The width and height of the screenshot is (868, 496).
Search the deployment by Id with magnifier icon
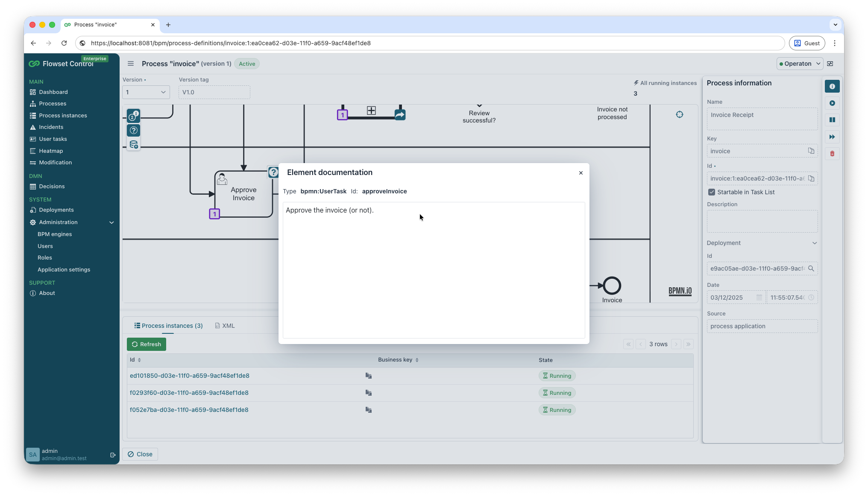click(811, 268)
